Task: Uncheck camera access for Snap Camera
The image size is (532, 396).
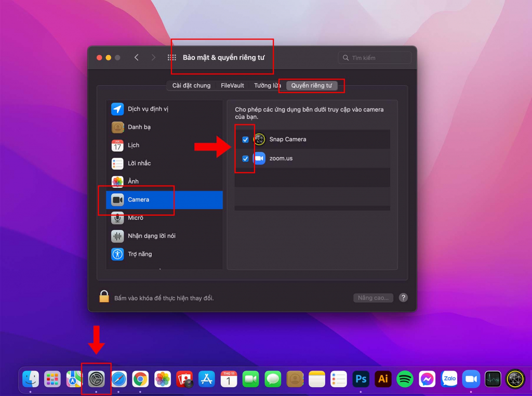Action: 245,139
